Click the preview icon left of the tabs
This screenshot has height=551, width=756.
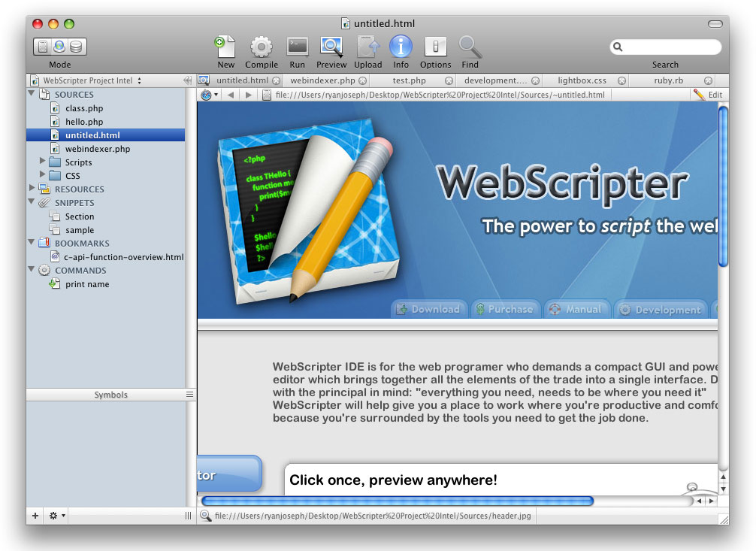click(204, 80)
